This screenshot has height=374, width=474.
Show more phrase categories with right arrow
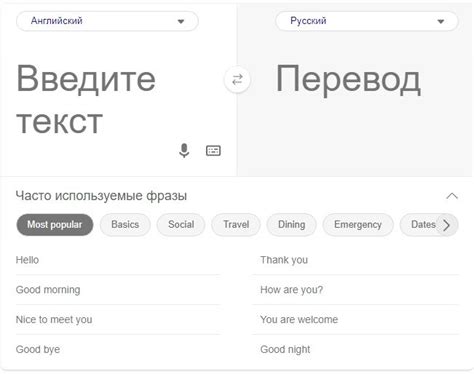coord(447,225)
